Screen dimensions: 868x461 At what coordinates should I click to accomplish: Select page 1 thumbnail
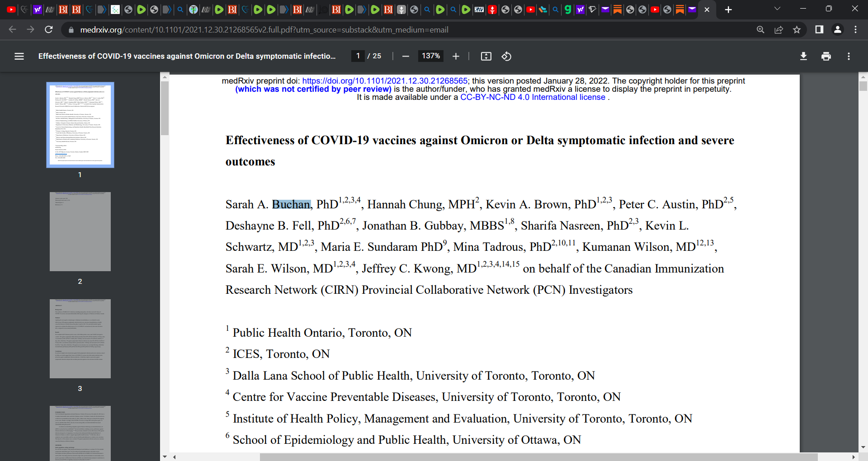(x=80, y=125)
